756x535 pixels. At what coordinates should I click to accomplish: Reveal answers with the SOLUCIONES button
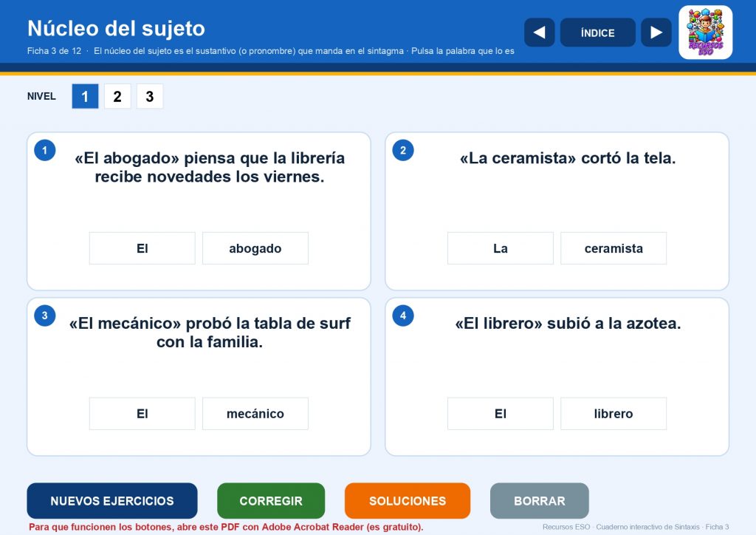point(408,501)
